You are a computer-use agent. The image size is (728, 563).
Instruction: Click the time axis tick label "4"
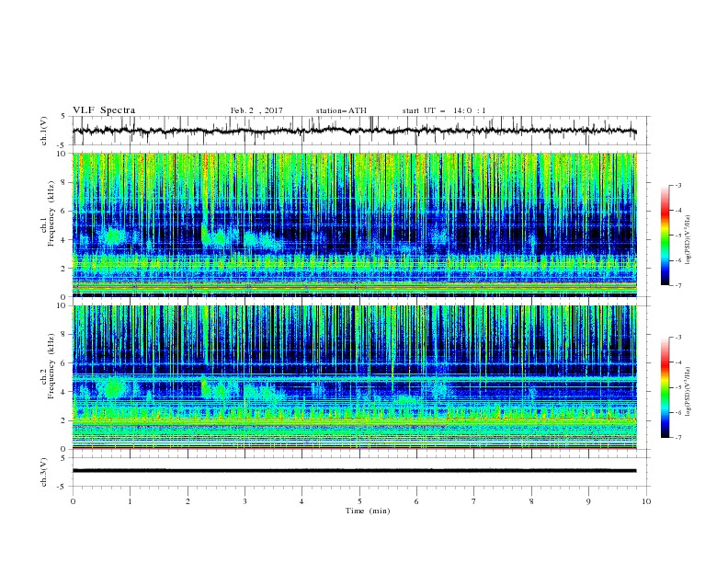point(301,501)
